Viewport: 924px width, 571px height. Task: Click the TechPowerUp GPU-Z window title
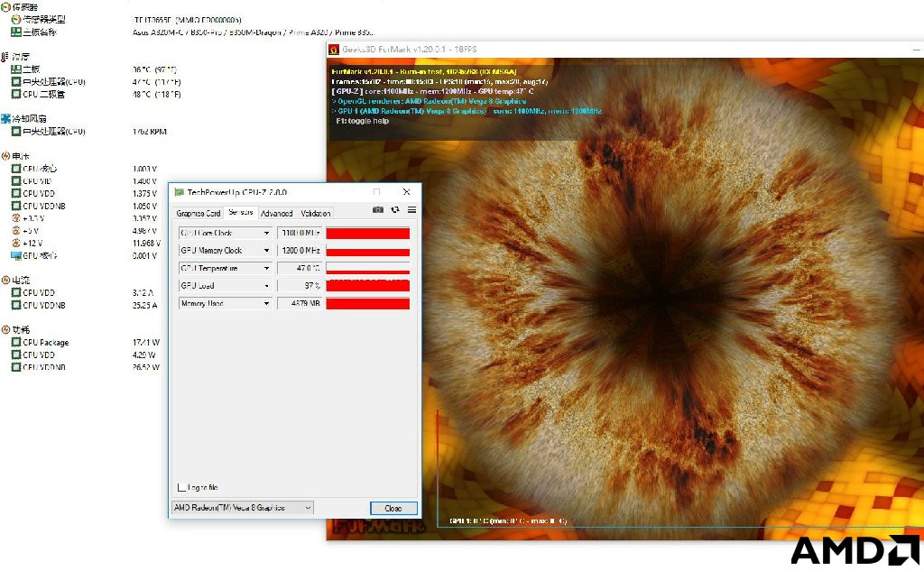(x=237, y=192)
